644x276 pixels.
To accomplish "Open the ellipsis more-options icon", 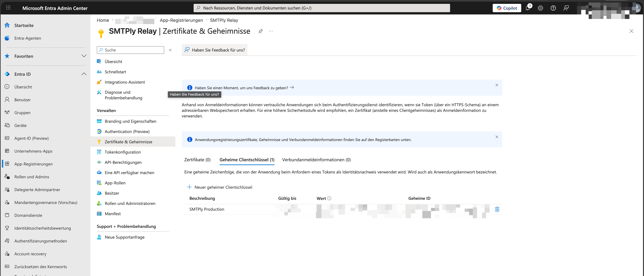I will (271, 31).
